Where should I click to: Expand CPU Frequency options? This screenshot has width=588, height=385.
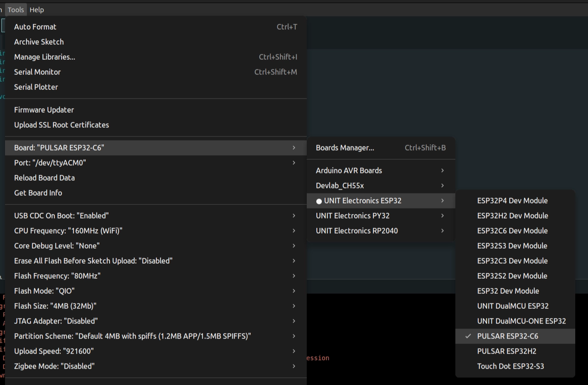(156, 231)
